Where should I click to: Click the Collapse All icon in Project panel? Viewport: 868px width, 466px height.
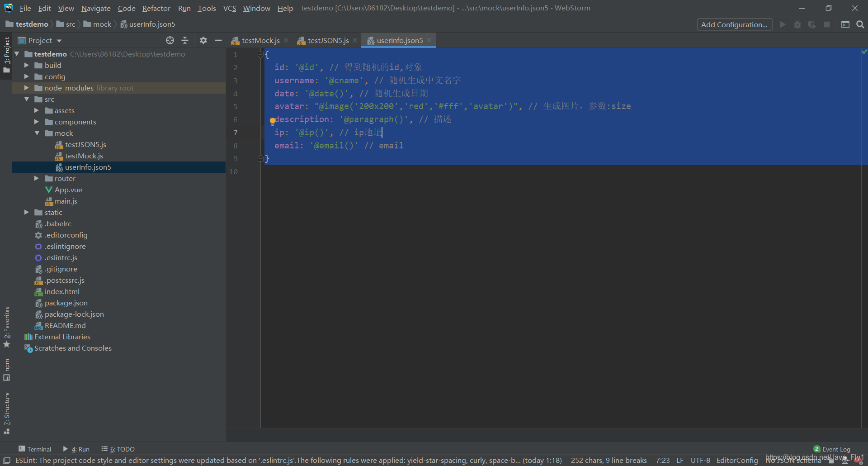(x=185, y=40)
